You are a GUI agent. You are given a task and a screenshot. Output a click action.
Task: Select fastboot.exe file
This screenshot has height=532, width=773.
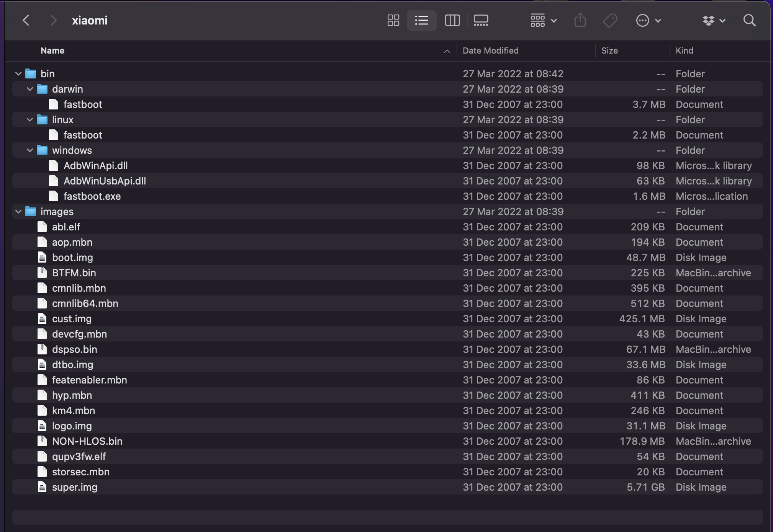(387, 196)
